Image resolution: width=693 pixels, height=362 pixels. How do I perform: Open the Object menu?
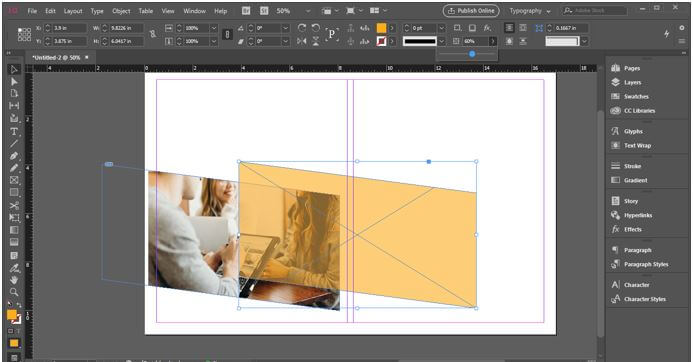click(121, 11)
